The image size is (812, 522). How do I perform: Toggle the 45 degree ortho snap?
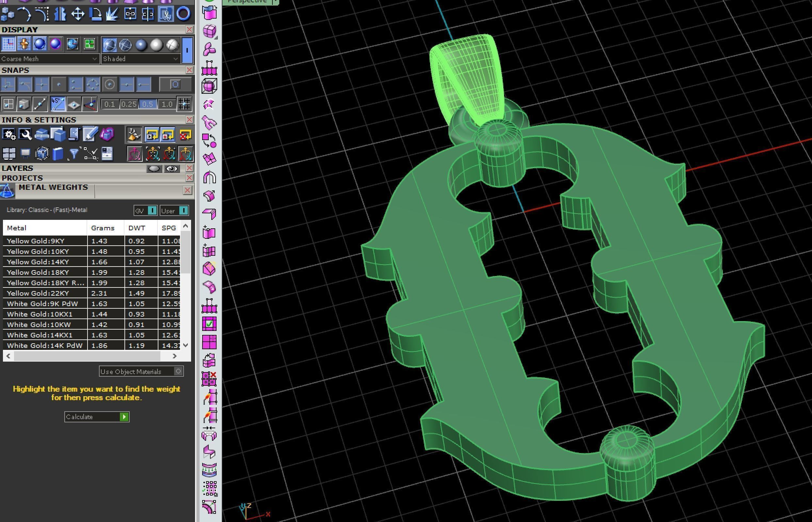pos(58,104)
